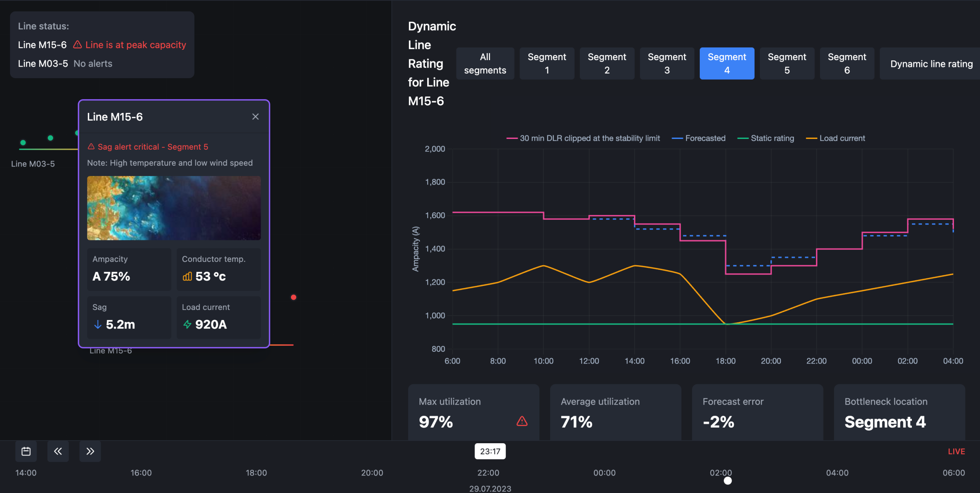Jump to LIVE mode

[956, 451]
